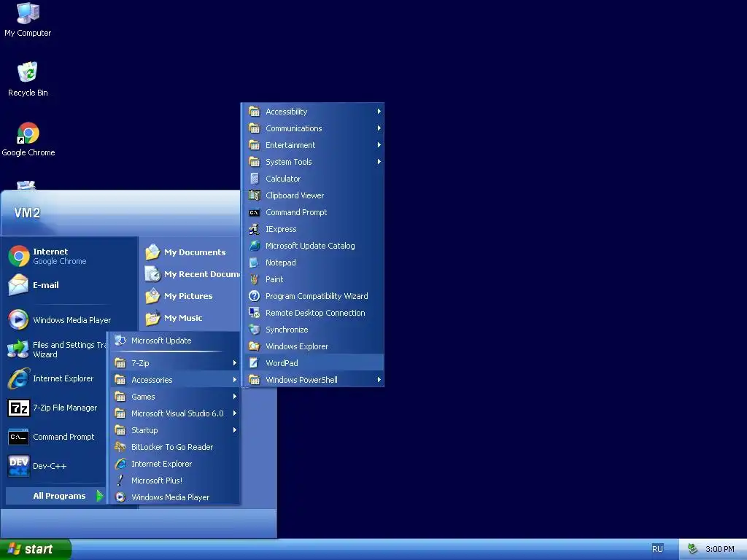
Task: Click the RU language indicator on the taskbar
Action: [x=657, y=549]
